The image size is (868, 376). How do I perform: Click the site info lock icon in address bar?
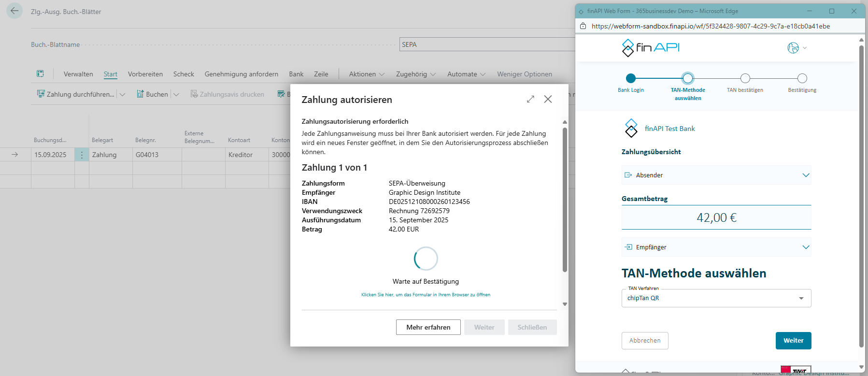(x=583, y=26)
